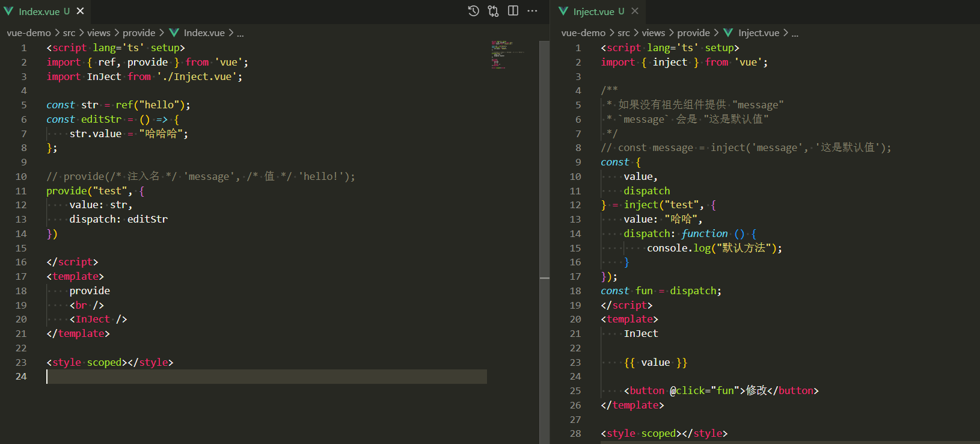Select line number 12 in Inject.vue

pos(575,205)
